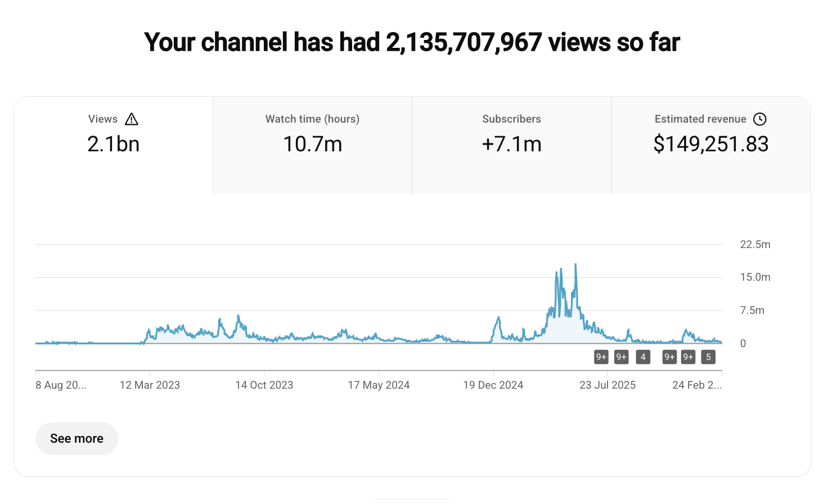Screen dimensions: 828x504
Task: Open the leftmost 9+ video marker
Action: 601,357
